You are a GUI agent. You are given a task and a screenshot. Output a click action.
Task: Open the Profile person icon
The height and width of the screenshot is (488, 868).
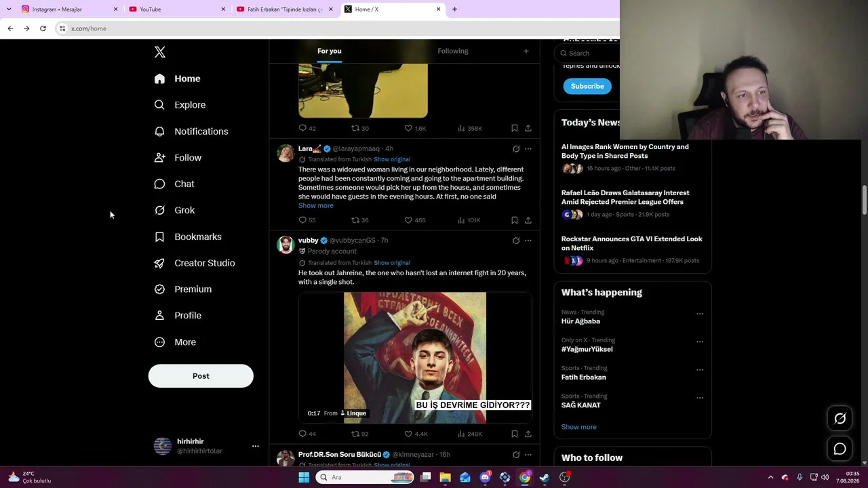tap(159, 315)
